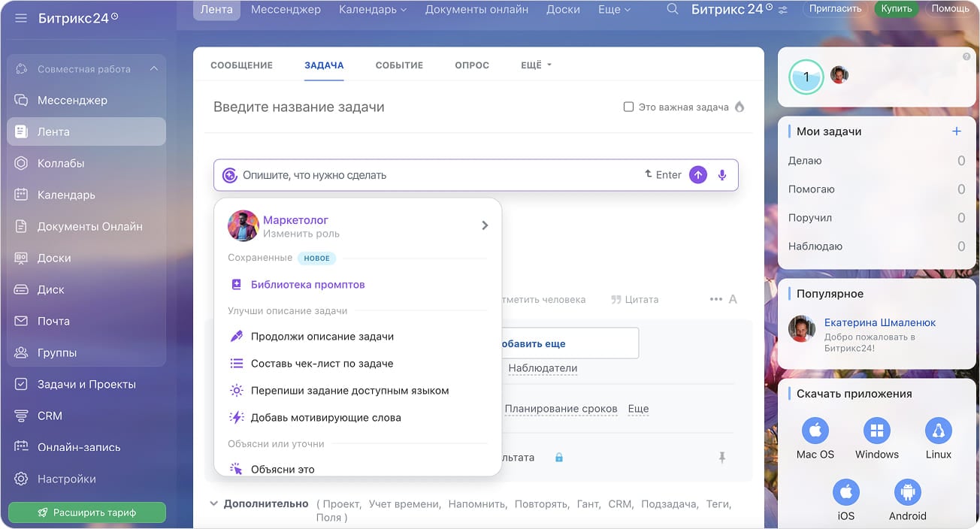Open search with the magnifier icon
The image size is (980, 529).
tap(671, 10)
